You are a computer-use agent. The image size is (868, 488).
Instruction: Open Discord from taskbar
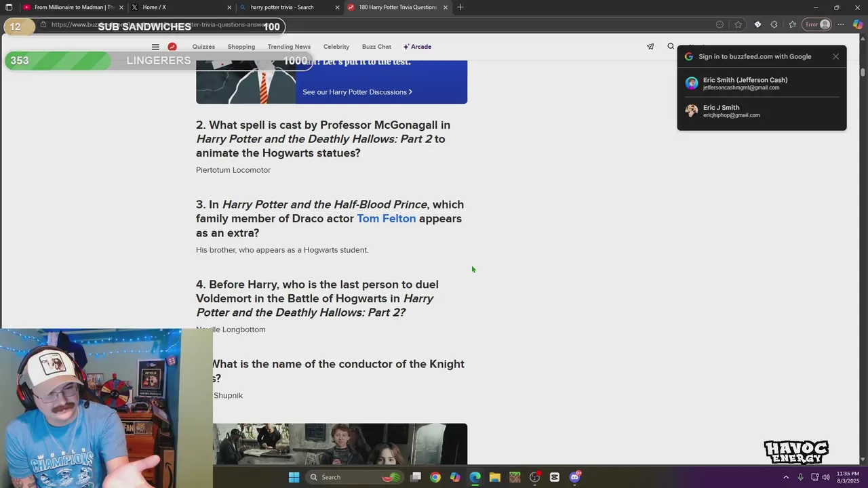point(574,477)
